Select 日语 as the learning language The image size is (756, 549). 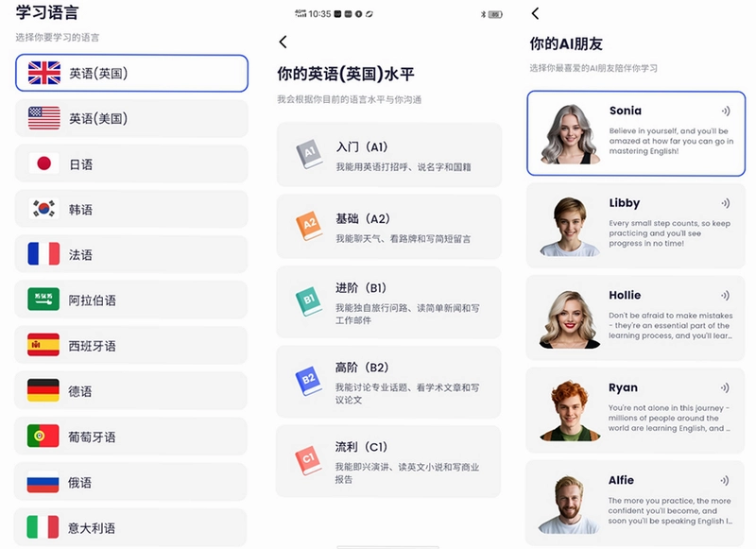131,163
